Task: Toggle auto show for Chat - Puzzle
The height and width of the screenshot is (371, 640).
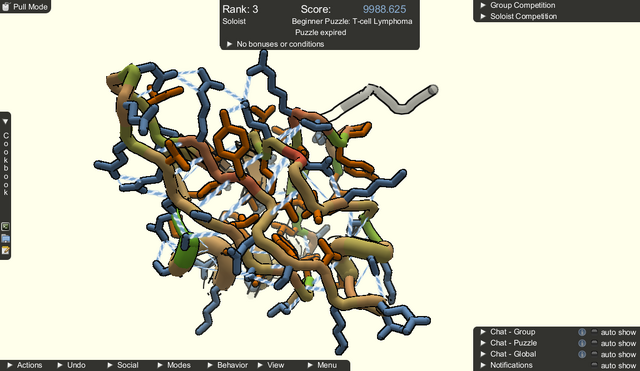Action: (x=594, y=343)
